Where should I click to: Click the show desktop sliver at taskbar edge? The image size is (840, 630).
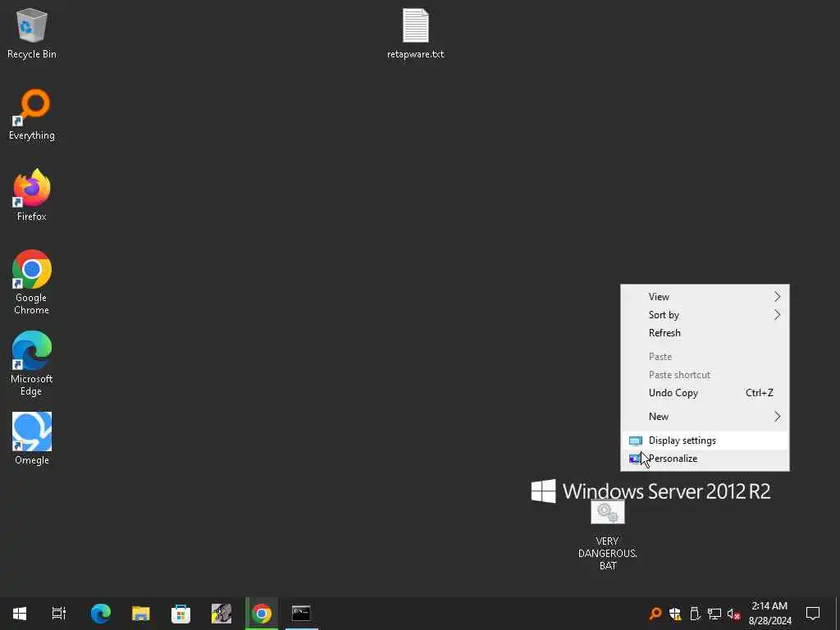click(x=837, y=614)
